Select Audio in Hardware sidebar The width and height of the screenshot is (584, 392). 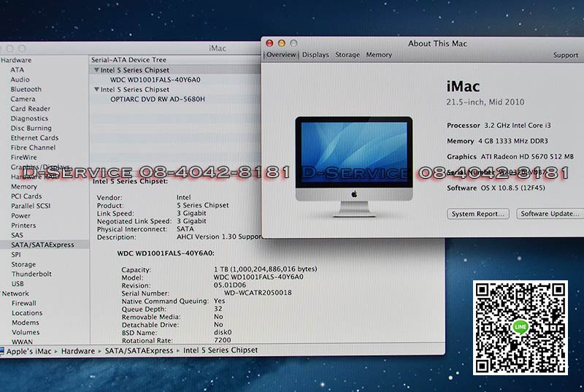click(x=20, y=80)
